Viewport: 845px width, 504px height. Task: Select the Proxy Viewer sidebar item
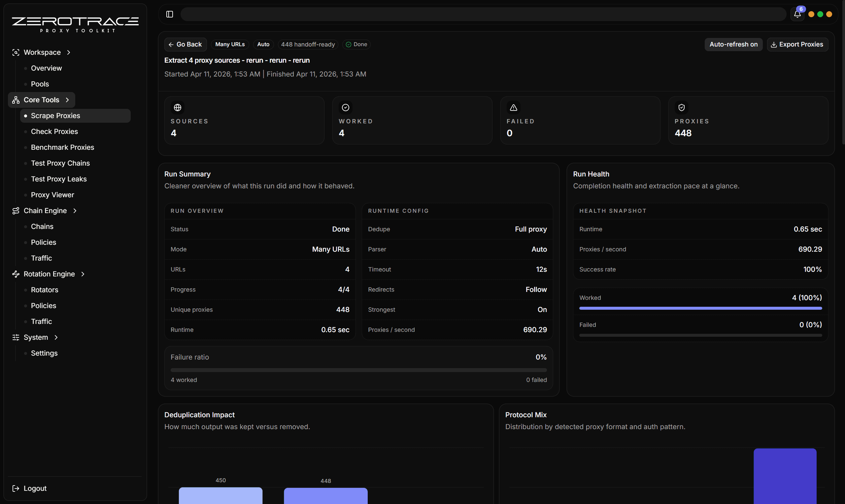[52, 195]
